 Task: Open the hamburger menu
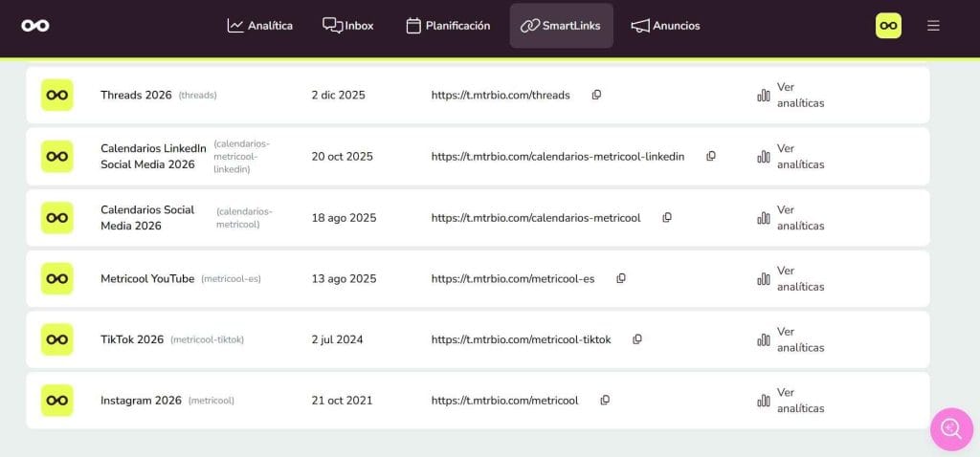[x=933, y=26]
